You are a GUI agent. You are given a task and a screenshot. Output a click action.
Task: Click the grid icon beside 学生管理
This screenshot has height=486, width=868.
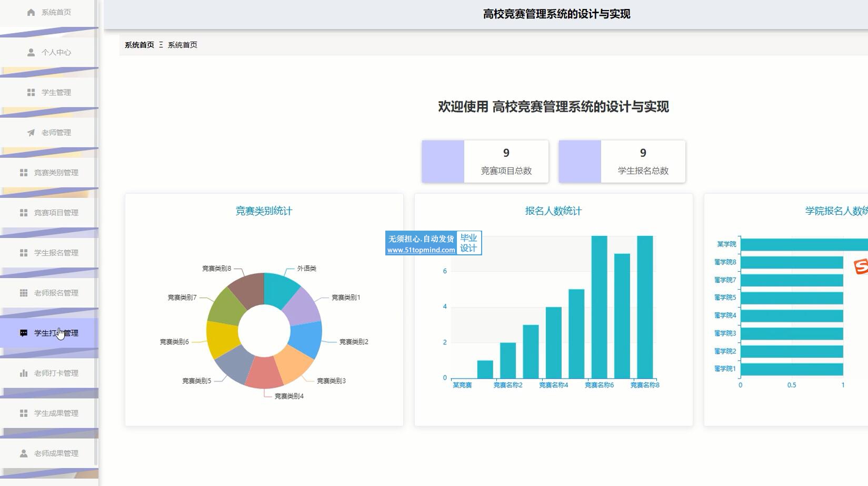pos(31,92)
